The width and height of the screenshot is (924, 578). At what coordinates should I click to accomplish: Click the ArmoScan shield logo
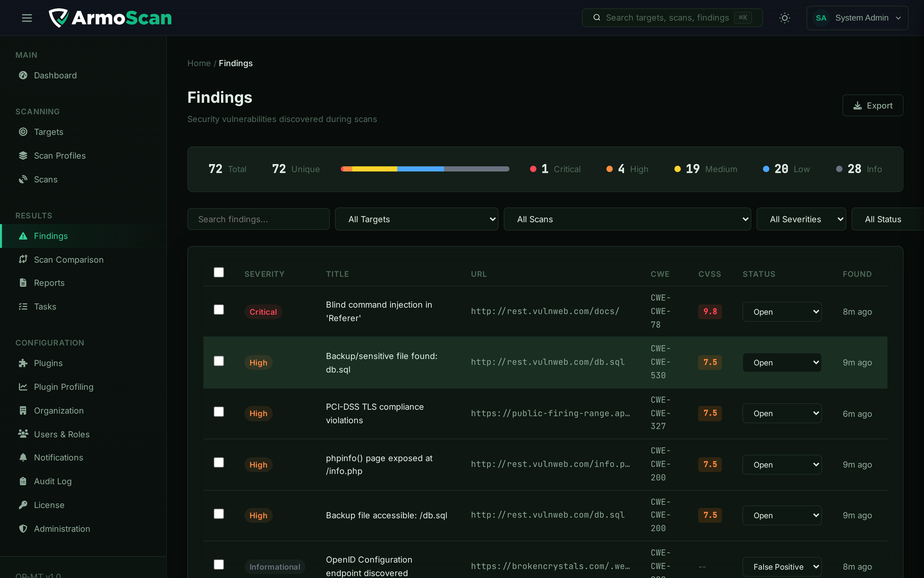coord(58,18)
